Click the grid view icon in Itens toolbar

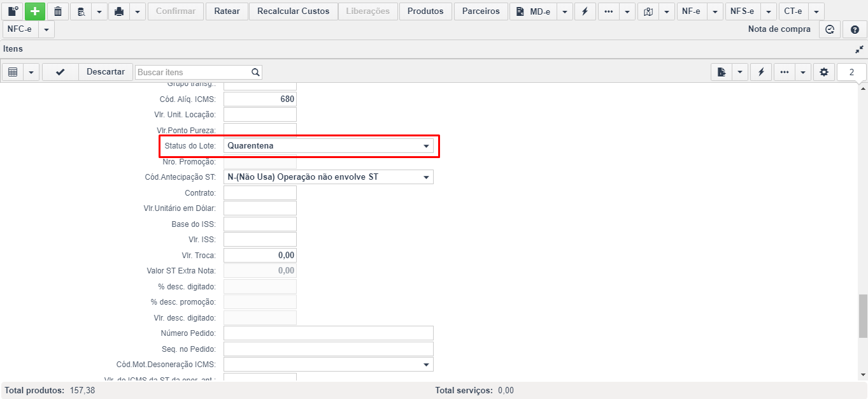pos(13,72)
